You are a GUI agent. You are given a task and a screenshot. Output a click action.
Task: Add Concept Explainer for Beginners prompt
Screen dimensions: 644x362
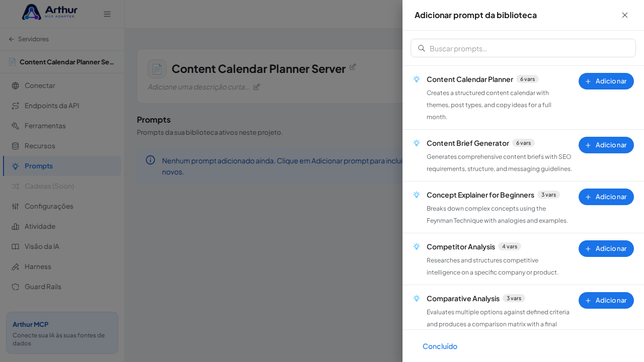pos(606,197)
